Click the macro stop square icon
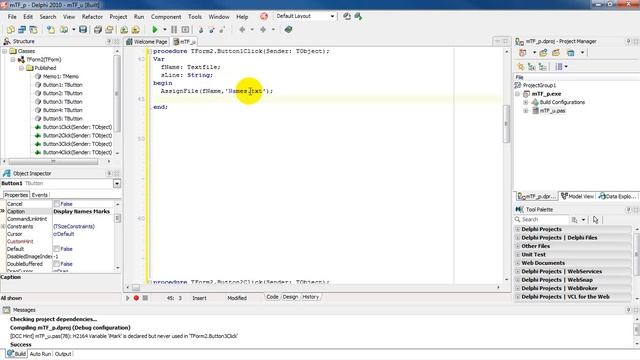The width and height of the screenshot is (640, 360). (x=145, y=298)
